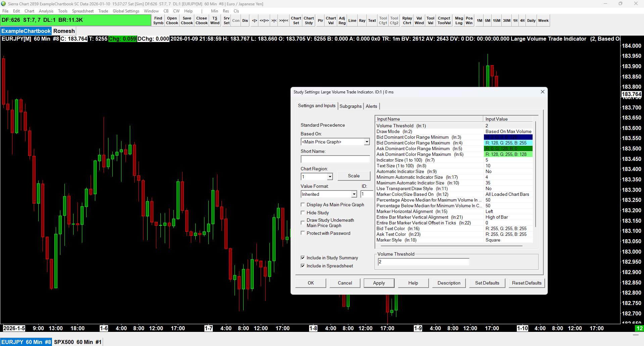This screenshot has height=346, width=644.
Task: Check Protect with Password
Action: (303, 233)
